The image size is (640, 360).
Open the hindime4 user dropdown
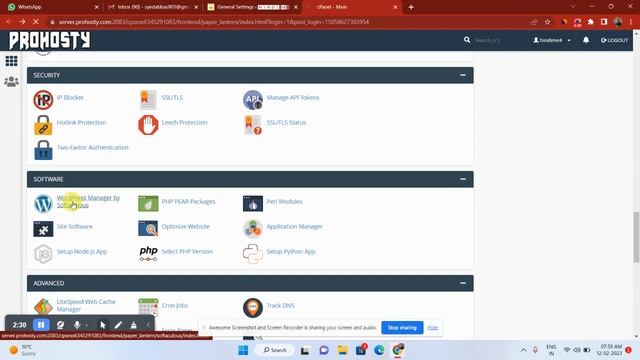[552, 40]
